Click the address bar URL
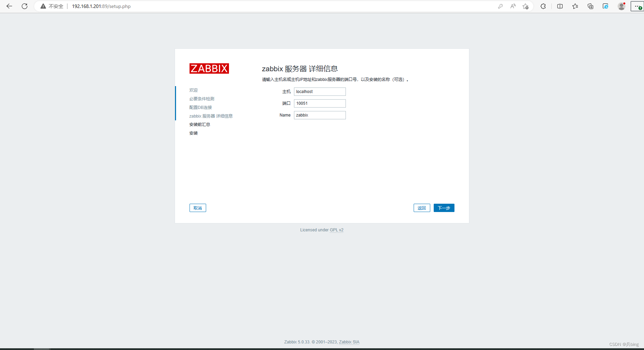Viewport: 644px width, 350px height. coord(101,6)
